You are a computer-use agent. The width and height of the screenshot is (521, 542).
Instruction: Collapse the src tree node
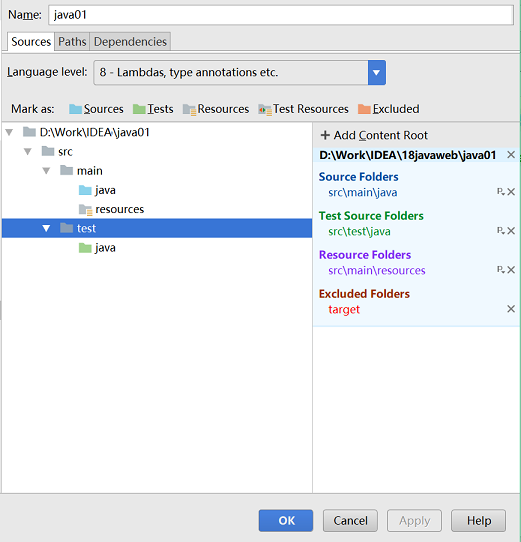tap(28, 151)
